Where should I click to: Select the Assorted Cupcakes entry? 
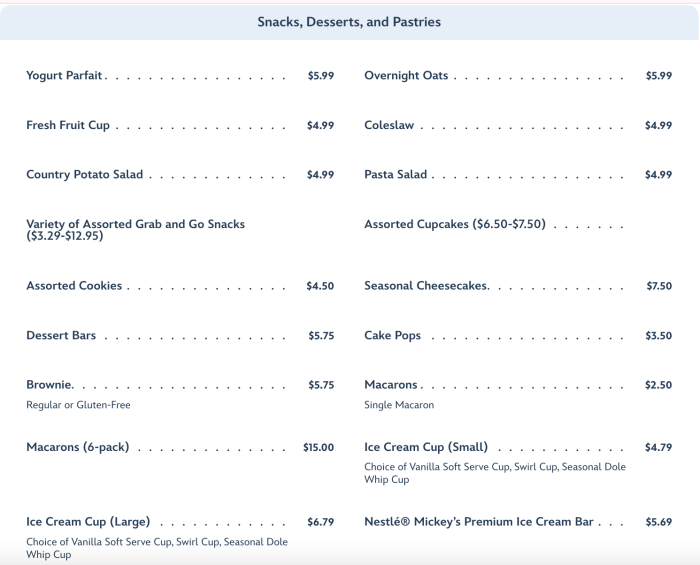(455, 225)
